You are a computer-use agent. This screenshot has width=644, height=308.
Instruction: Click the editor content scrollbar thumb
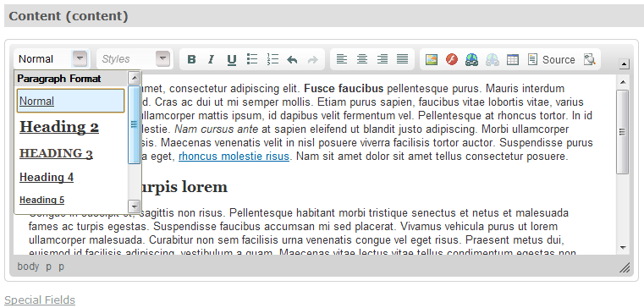pyautogui.click(x=623, y=132)
